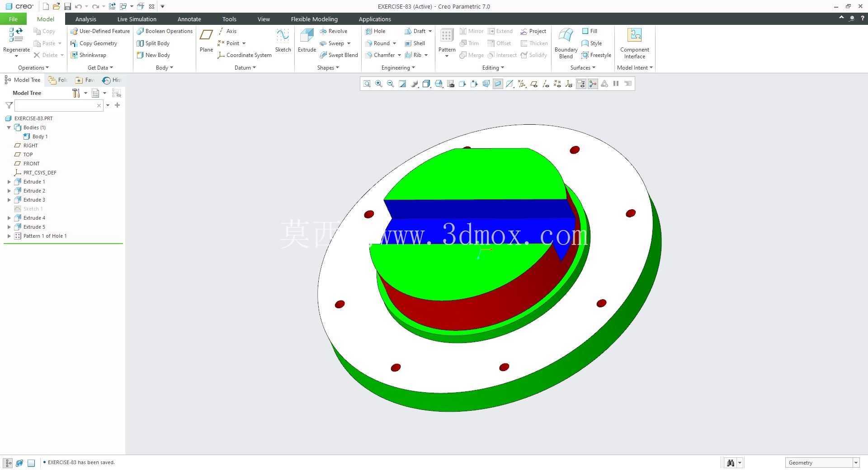Switch to Flexible Modeling tab
This screenshot has width=868, height=470.
point(314,19)
